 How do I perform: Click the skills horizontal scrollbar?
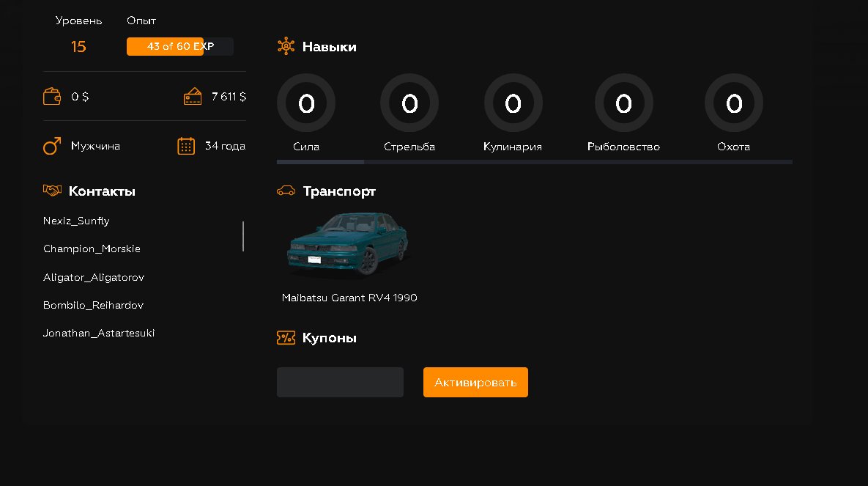320,161
